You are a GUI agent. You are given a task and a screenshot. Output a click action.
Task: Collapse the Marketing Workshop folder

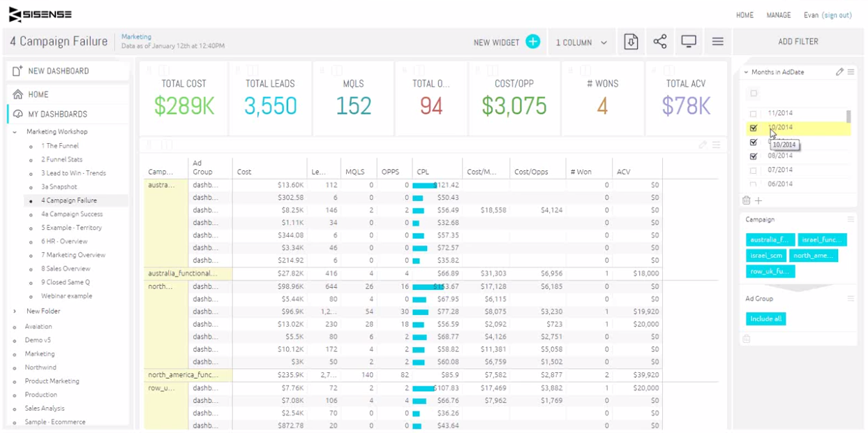pyautogui.click(x=15, y=132)
